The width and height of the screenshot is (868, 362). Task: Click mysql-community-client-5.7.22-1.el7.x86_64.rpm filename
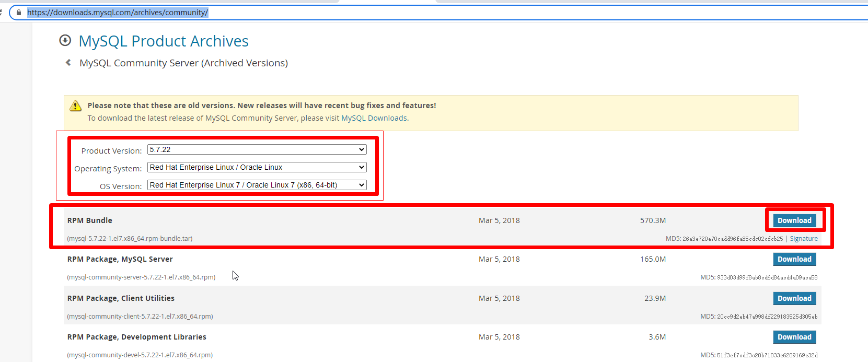pyautogui.click(x=140, y=317)
